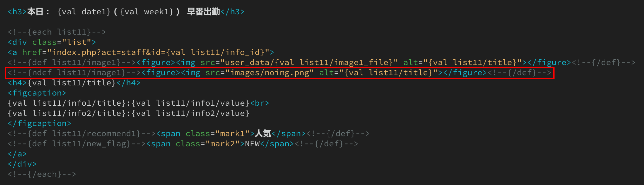Click the closing div tag
644x185 pixels.
22,164
